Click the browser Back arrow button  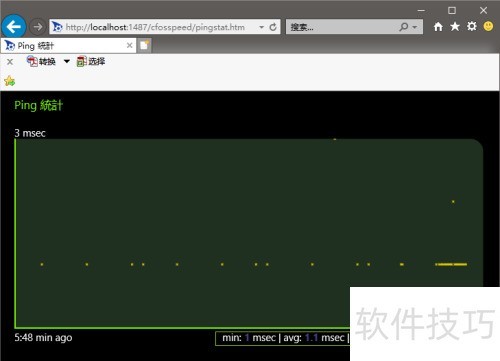[14, 26]
